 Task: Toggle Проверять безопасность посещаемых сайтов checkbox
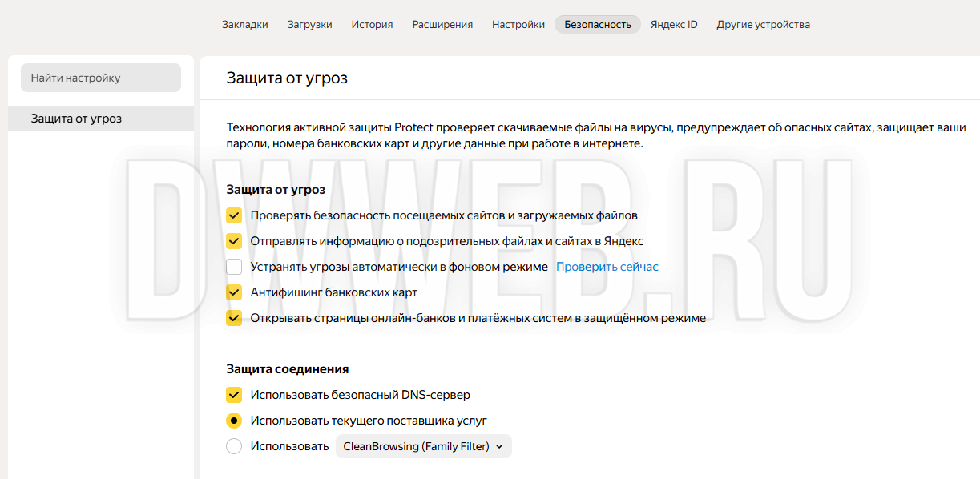(x=234, y=215)
